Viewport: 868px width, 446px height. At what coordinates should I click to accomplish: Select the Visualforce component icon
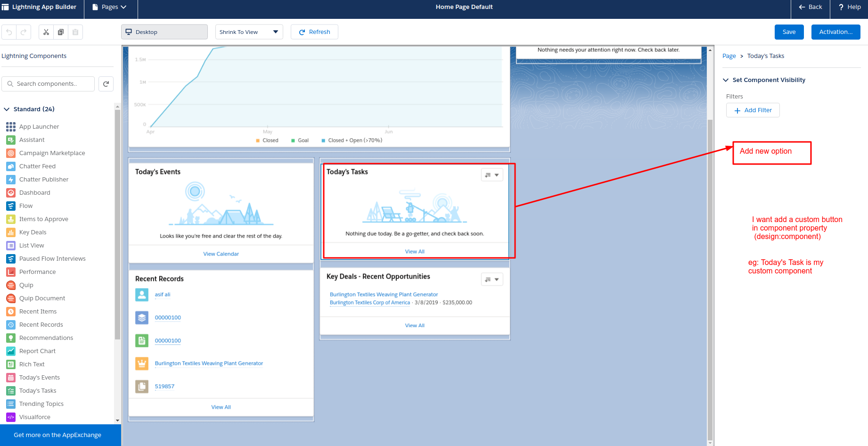tap(11, 417)
